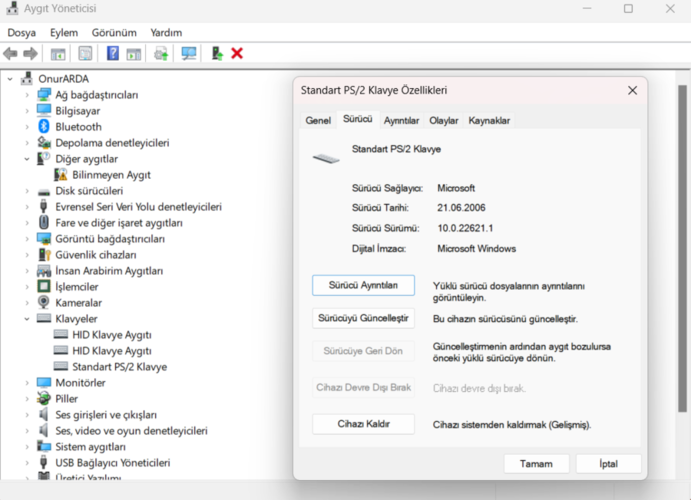Click the İşlemciler processor icon

[x=44, y=286]
